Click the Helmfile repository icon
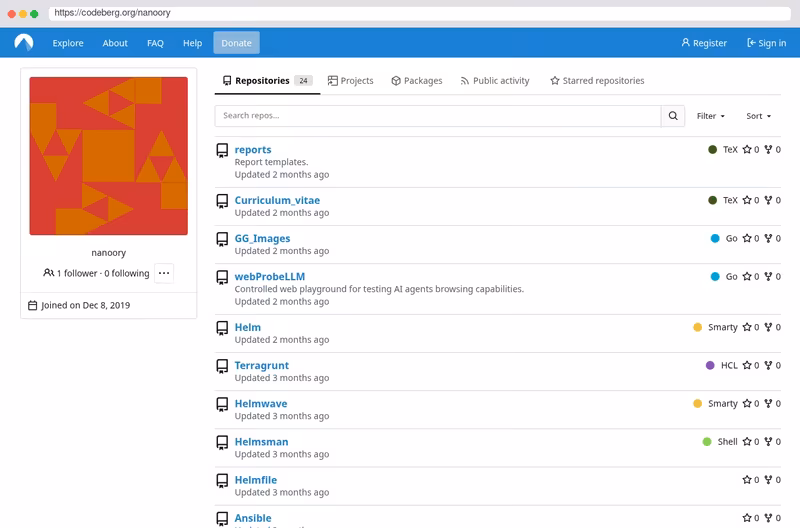The height and width of the screenshot is (528, 800). [222, 481]
